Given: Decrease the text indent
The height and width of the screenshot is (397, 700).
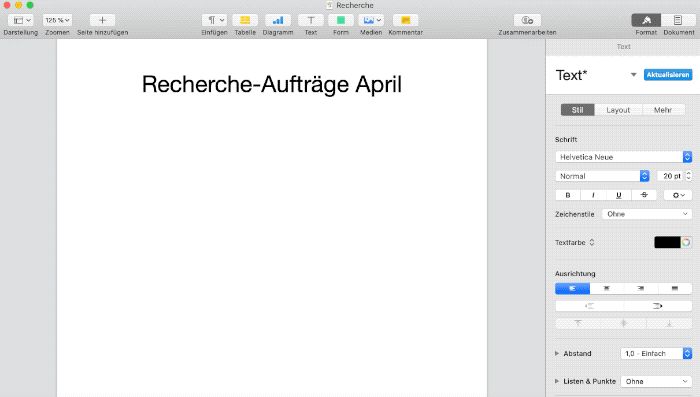Looking at the screenshot, I should tap(589, 306).
